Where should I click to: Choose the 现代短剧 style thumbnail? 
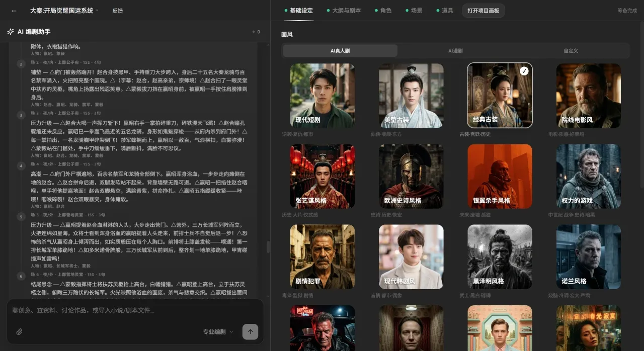pos(322,96)
